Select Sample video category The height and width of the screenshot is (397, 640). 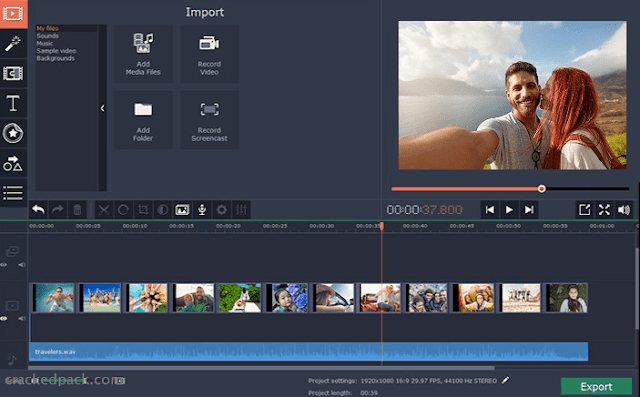[56, 51]
